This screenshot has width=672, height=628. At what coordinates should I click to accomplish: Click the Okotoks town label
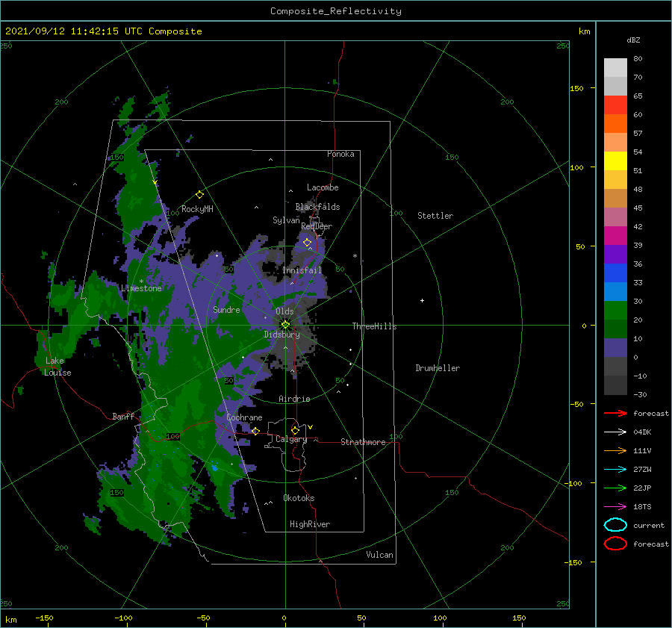299,498
